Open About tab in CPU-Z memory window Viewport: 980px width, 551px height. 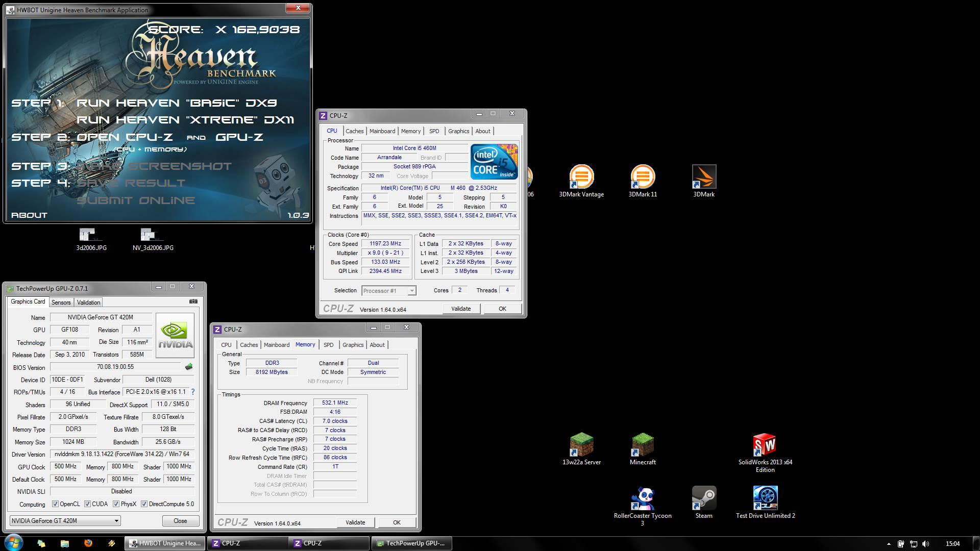coord(377,345)
